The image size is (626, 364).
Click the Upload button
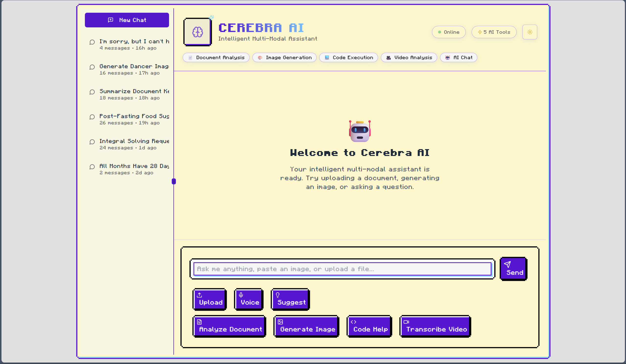click(209, 299)
